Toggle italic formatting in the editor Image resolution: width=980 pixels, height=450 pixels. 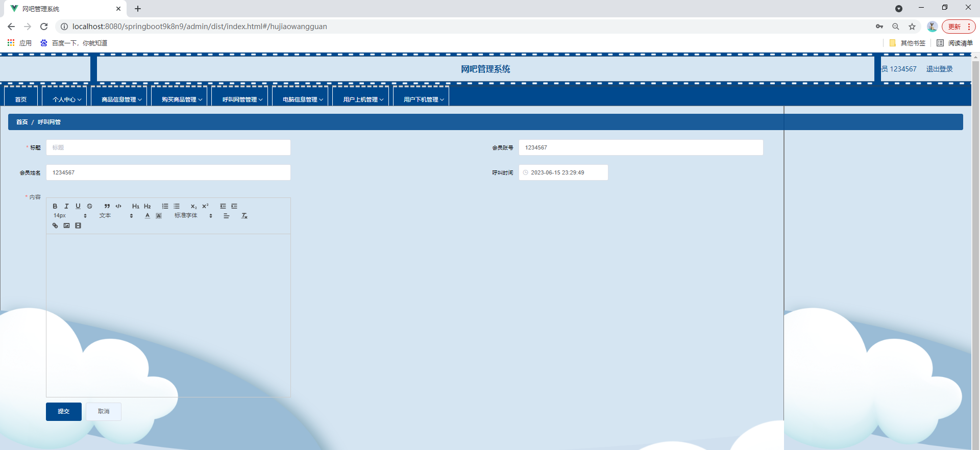(x=66, y=206)
